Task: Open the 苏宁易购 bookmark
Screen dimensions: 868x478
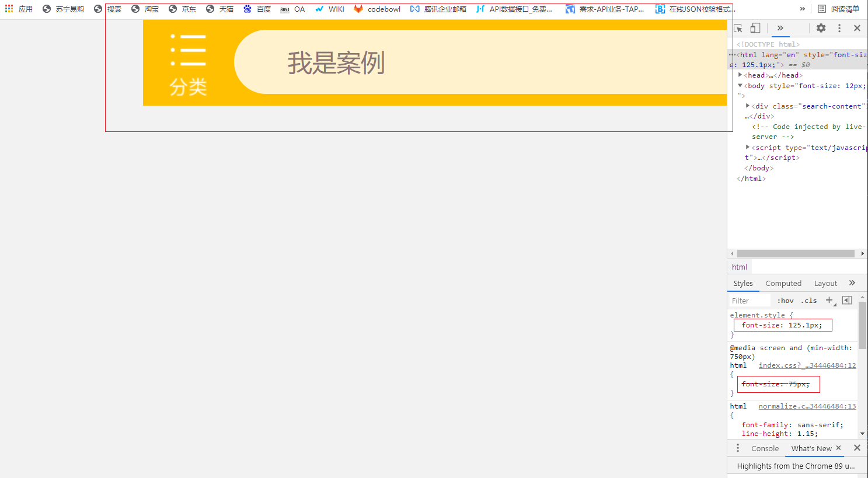Action: [63, 9]
